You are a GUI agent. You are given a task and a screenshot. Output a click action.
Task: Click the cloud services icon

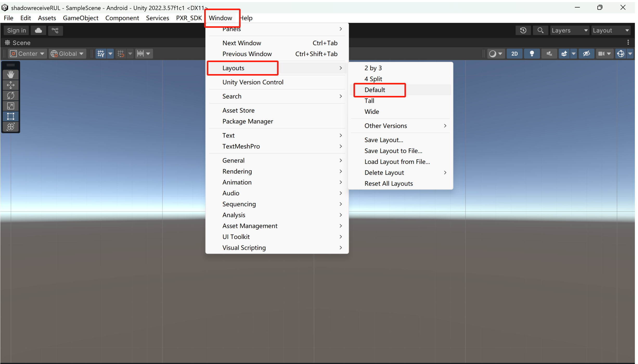38,30
